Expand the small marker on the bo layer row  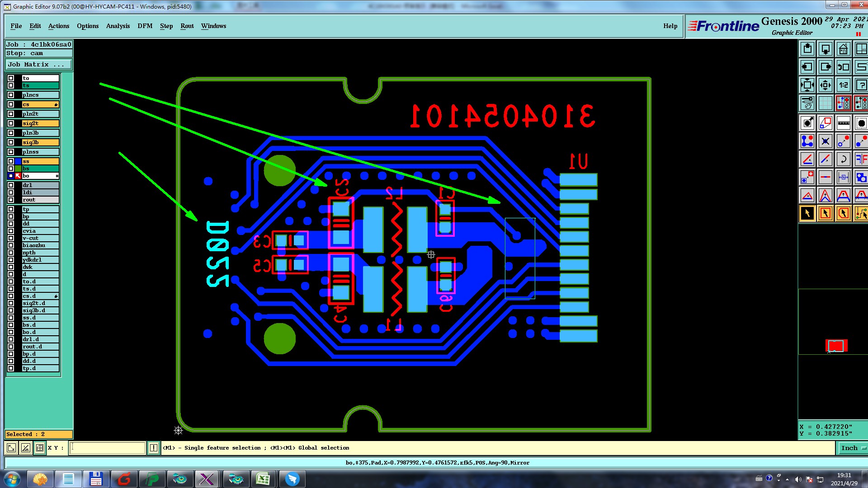[57, 176]
